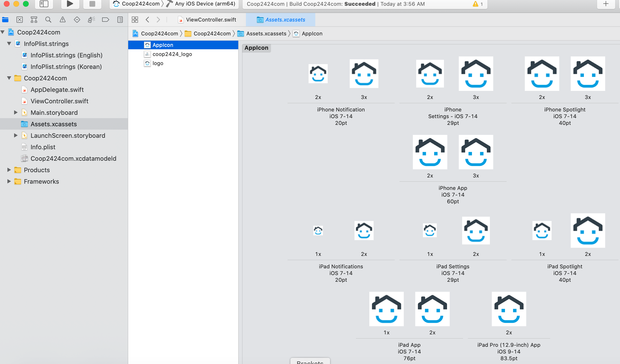Toggle the navigator sidebar panel
This screenshot has height=364, width=620.
click(x=44, y=4)
